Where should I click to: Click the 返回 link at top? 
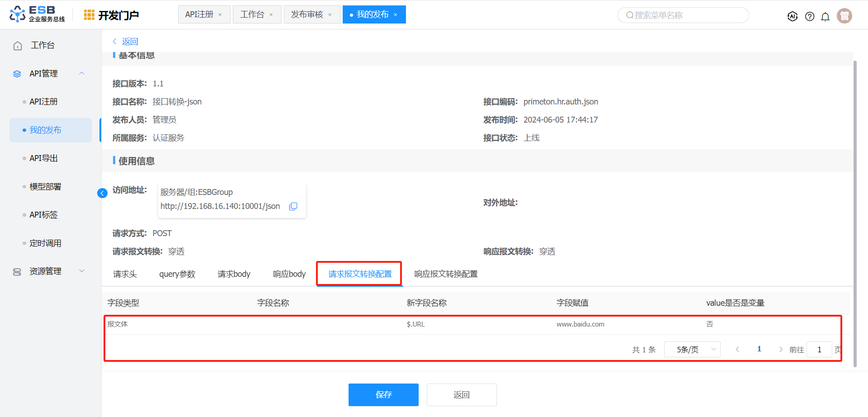(129, 42)
